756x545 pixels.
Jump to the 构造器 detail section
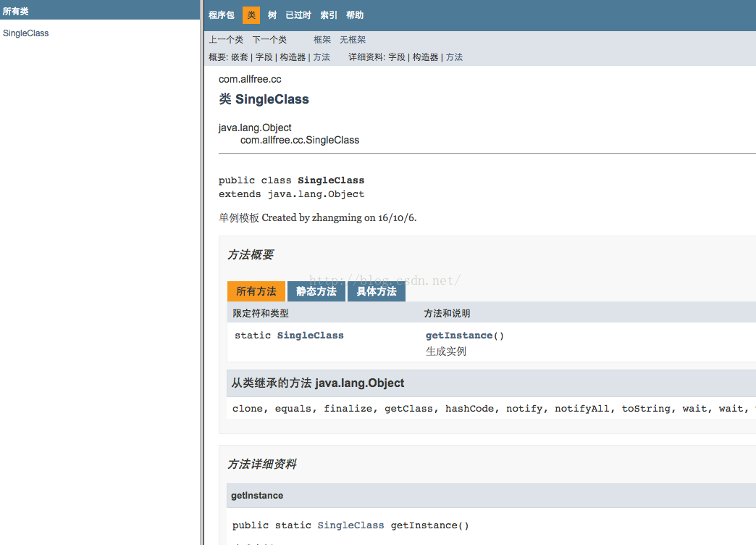(x=424, y=57)
